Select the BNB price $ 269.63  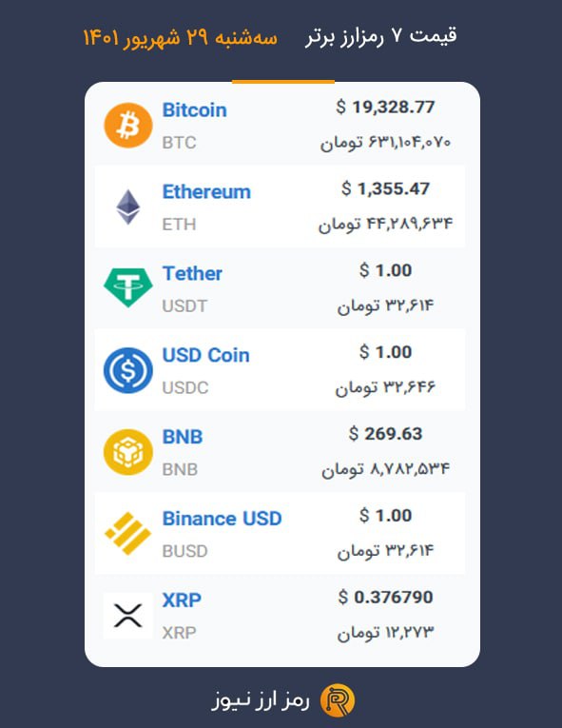tap(385, 434)
